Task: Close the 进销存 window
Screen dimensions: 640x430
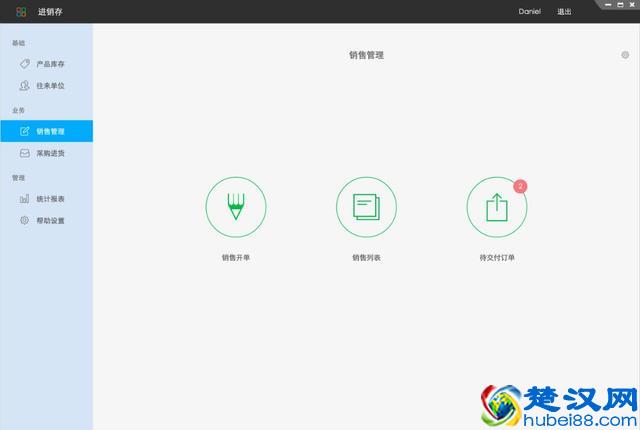Action: coord(632,4)
